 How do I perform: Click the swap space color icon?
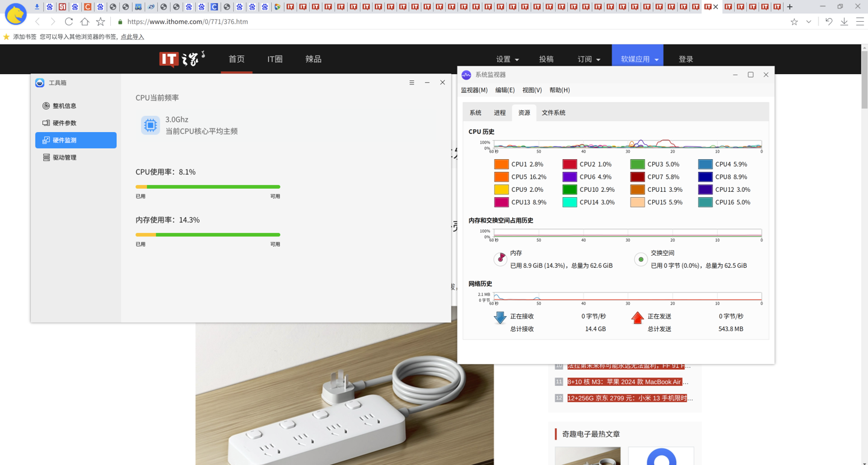coord(641,259)
